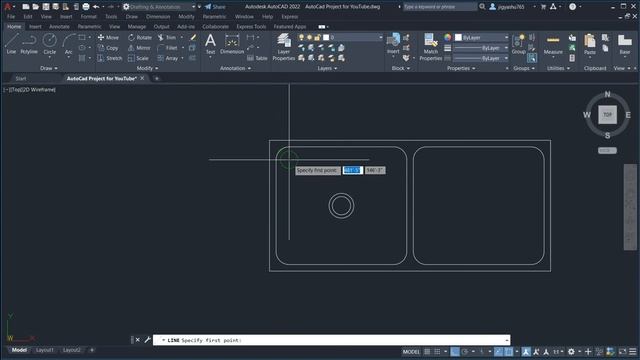
Task: Open the workspace Drafting & Annotation dropdown
Action: 159,7
